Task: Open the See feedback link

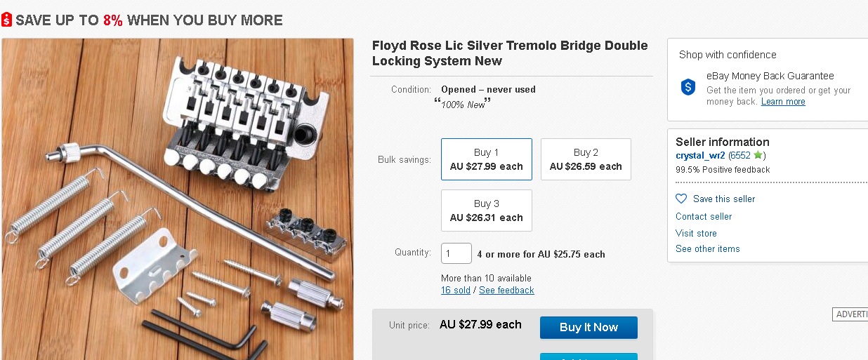Action: [506, 290]
